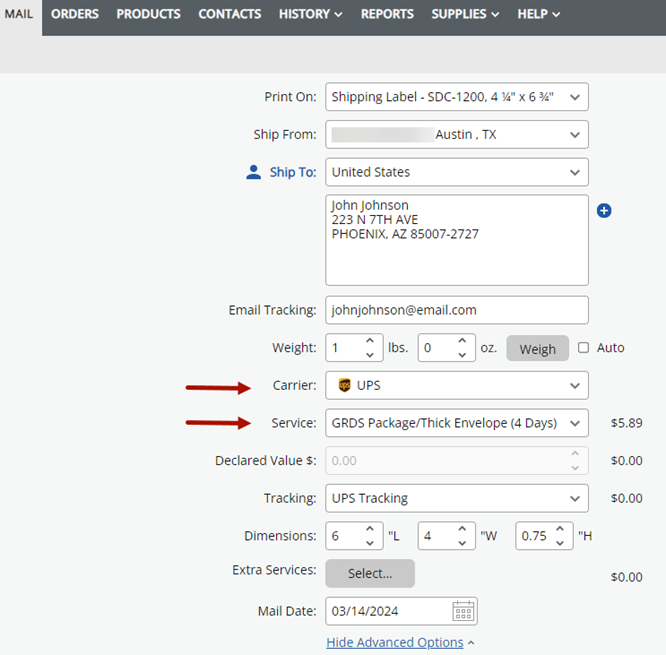The height and width of the screenshot is (655, 666).
Task: Increase package length using up arrow
Action: tap(370, 529)
